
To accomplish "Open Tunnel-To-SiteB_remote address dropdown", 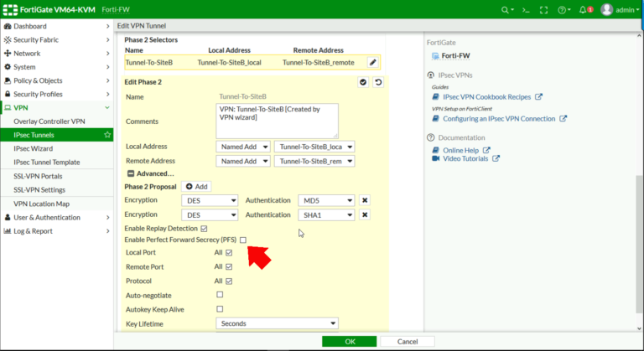I will [314, 162].
